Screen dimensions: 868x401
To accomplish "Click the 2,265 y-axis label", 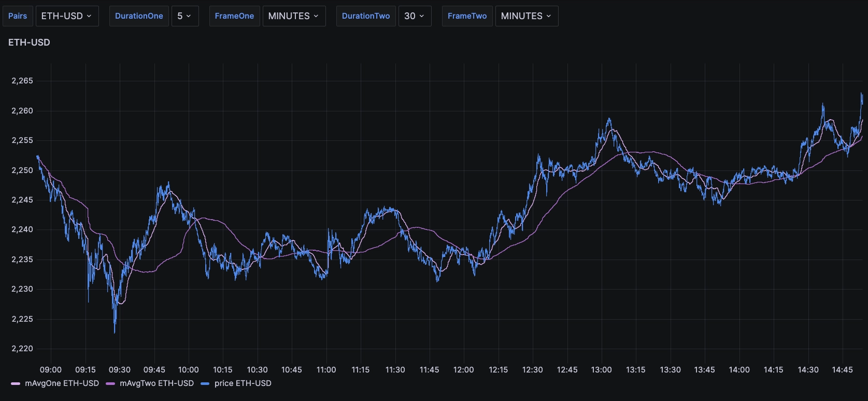I will (x=22, y=81).
